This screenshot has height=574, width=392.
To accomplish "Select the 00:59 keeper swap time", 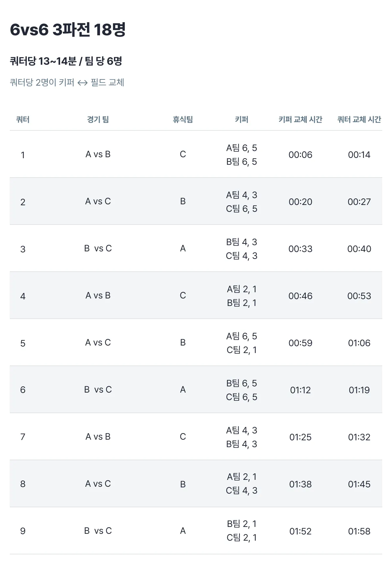I will point(301,343).
